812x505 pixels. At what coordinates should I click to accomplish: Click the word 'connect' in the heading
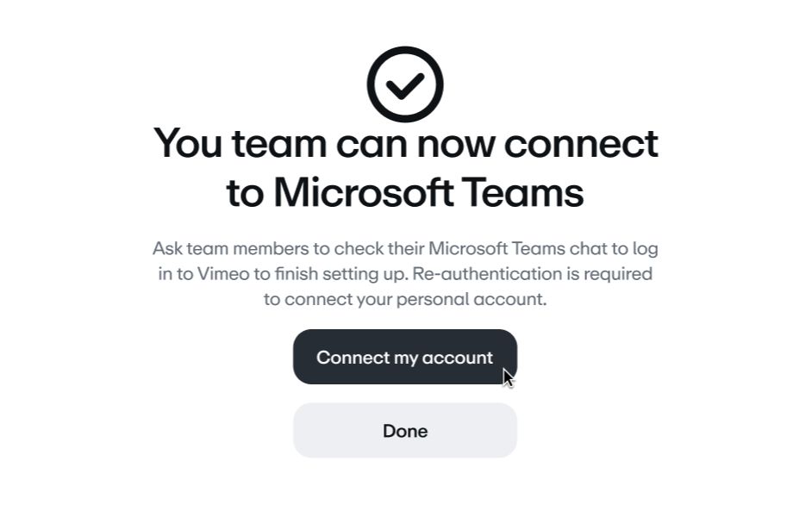(581, 143)
